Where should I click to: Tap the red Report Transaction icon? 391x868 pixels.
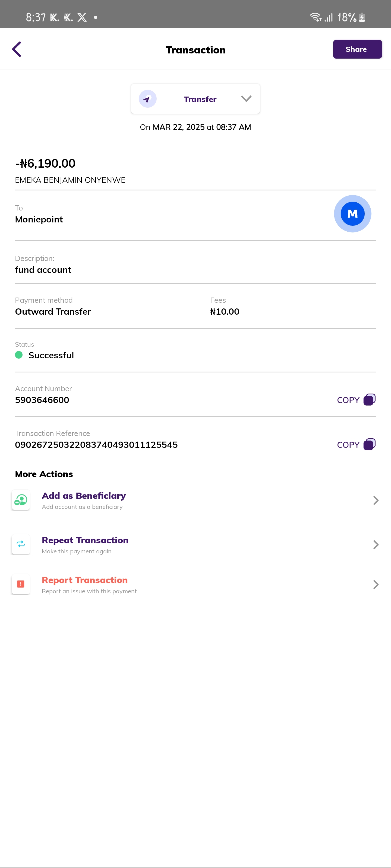(x=21, y=584)
